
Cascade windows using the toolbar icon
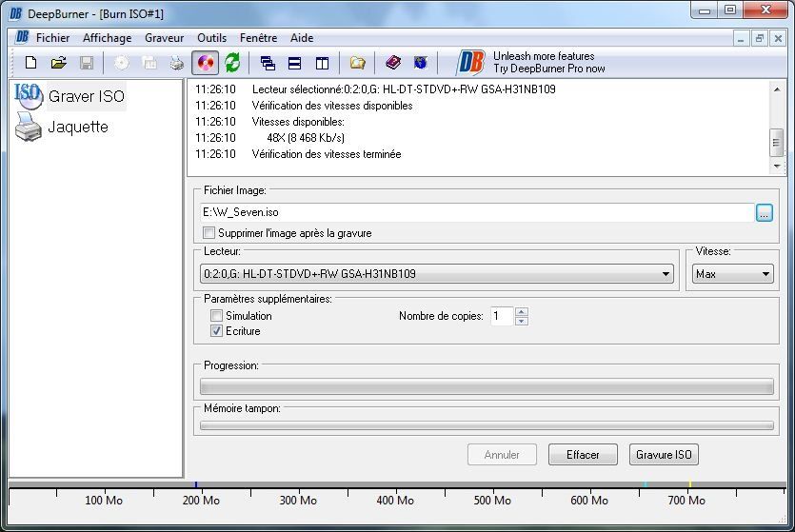click(268, 63)
